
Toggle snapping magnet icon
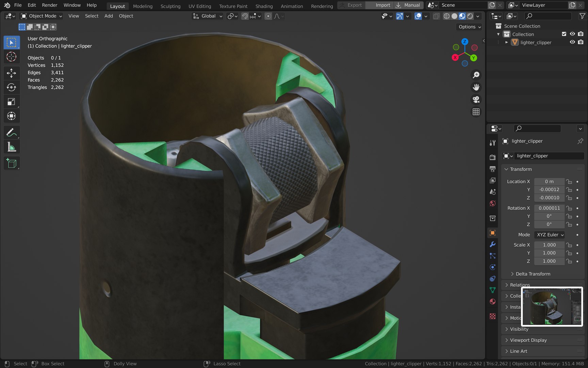[x=245, y=16]
